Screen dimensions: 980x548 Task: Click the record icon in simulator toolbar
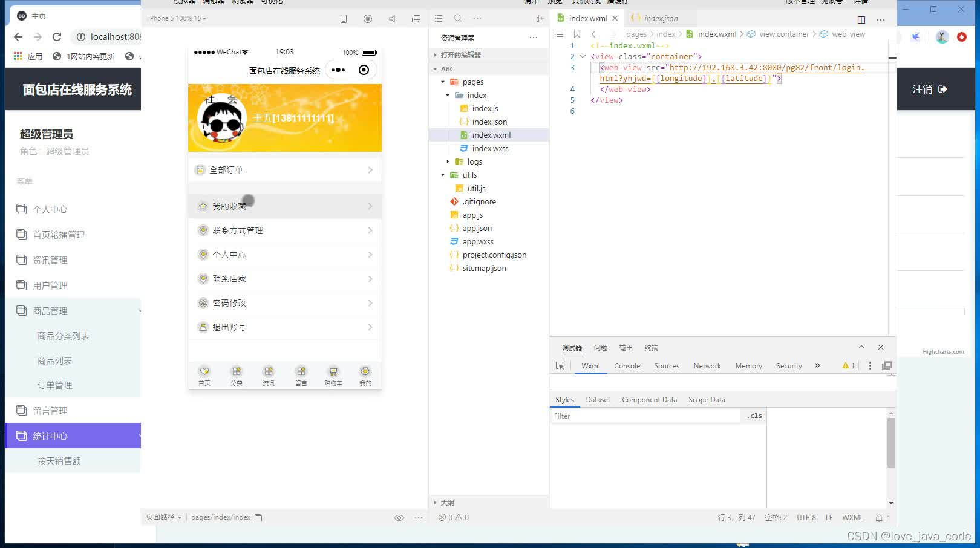[x=368, y=19]
